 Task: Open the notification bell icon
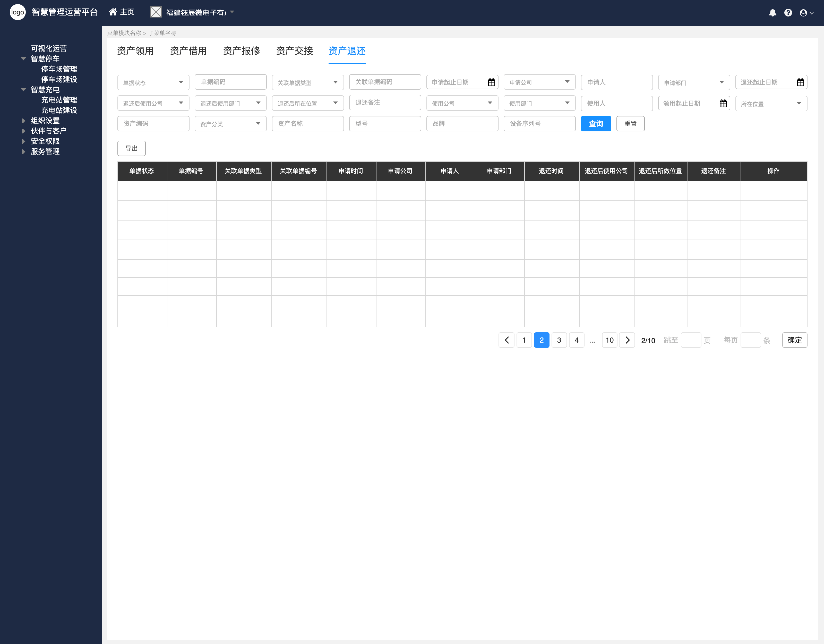click(x=772, y=13)
